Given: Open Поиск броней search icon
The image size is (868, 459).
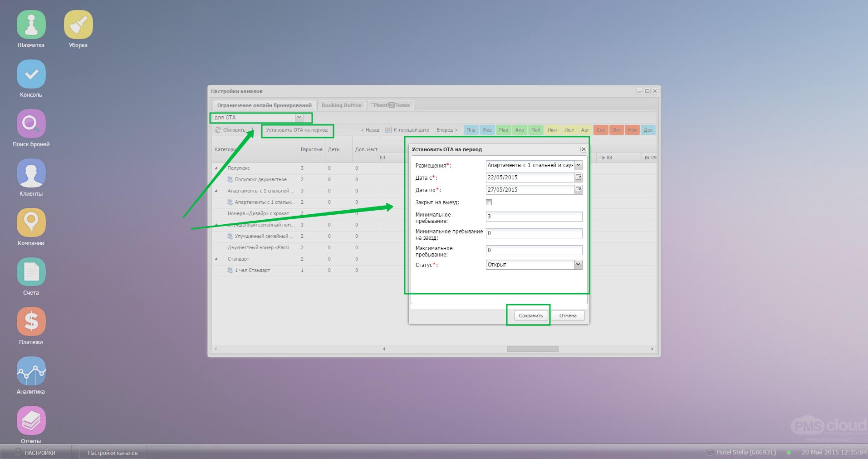Looking at the screenshot, I should pos(31,123).
